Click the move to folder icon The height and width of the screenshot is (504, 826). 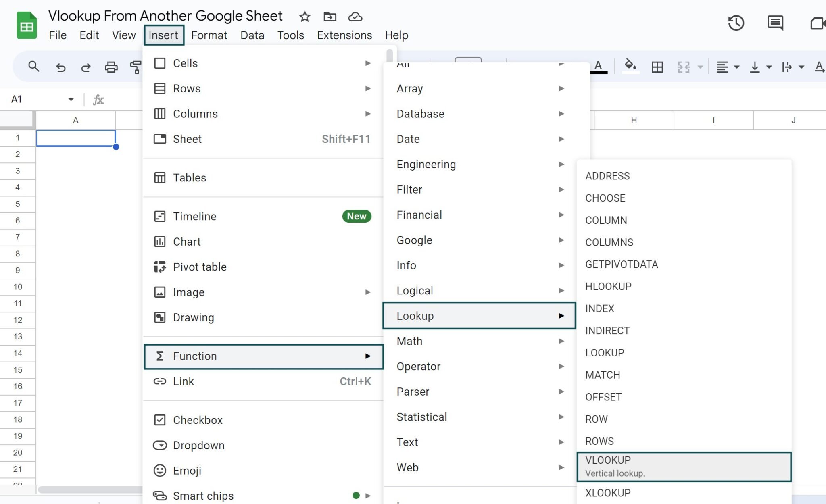tap(330, 17)
